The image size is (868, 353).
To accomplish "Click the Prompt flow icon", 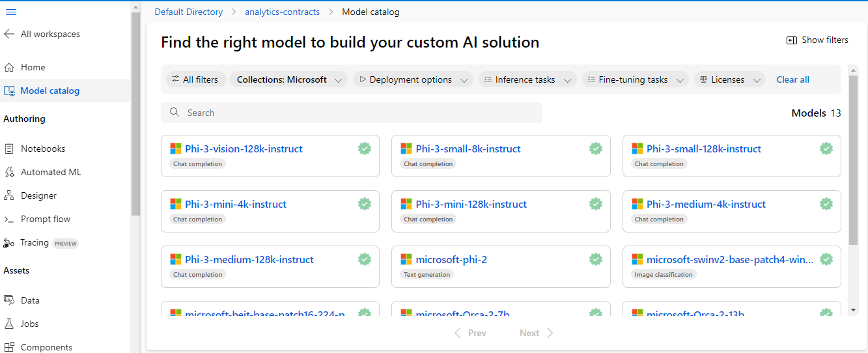I will coord(9,219).
